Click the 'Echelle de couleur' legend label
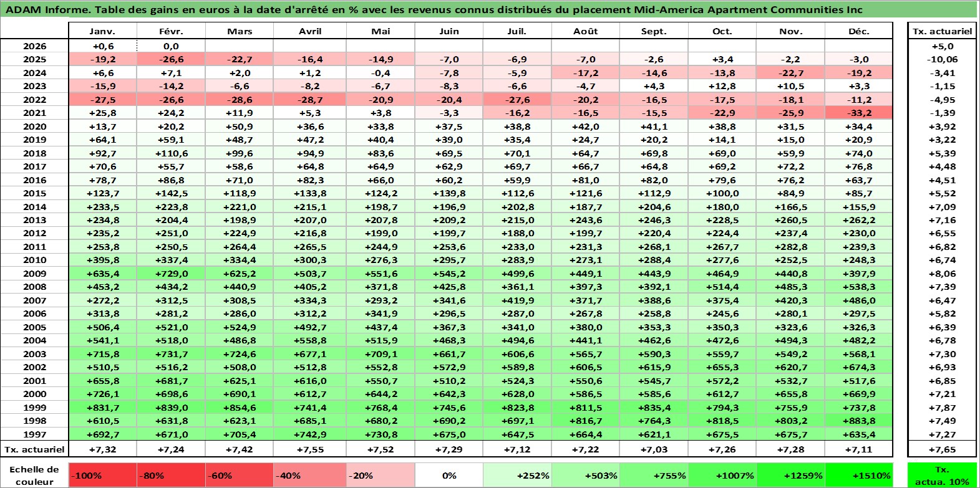980x488 pixels. (x=34, y=475)
